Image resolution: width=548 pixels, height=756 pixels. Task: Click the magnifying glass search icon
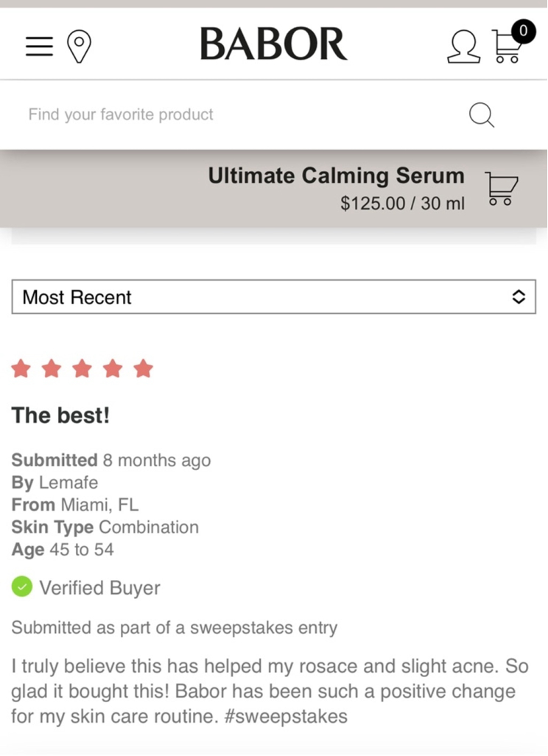pos(482,115)
